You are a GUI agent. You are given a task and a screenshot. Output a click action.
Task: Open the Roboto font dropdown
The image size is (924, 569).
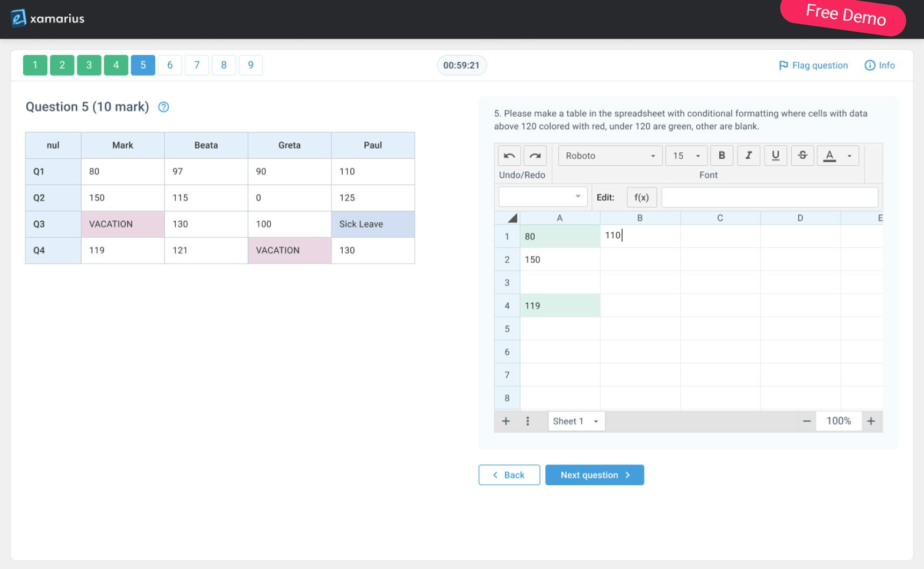pyautogui.click(x=610, y=156)
